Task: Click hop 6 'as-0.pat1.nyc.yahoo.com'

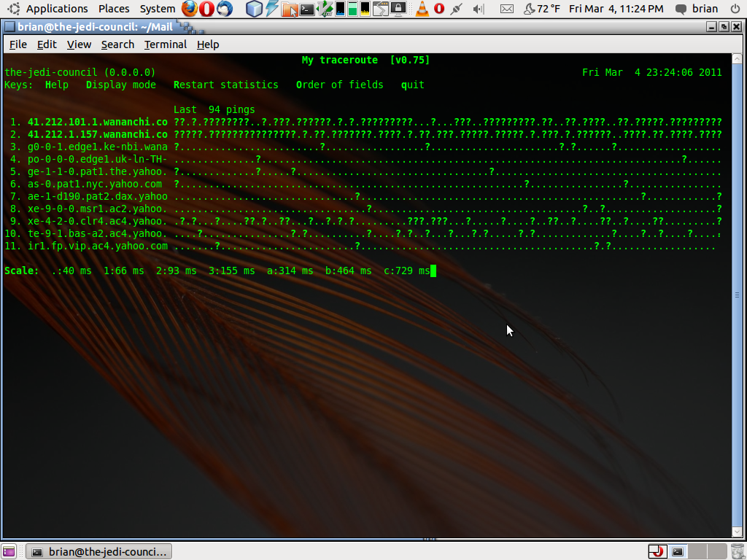Action: coord(95,184)
